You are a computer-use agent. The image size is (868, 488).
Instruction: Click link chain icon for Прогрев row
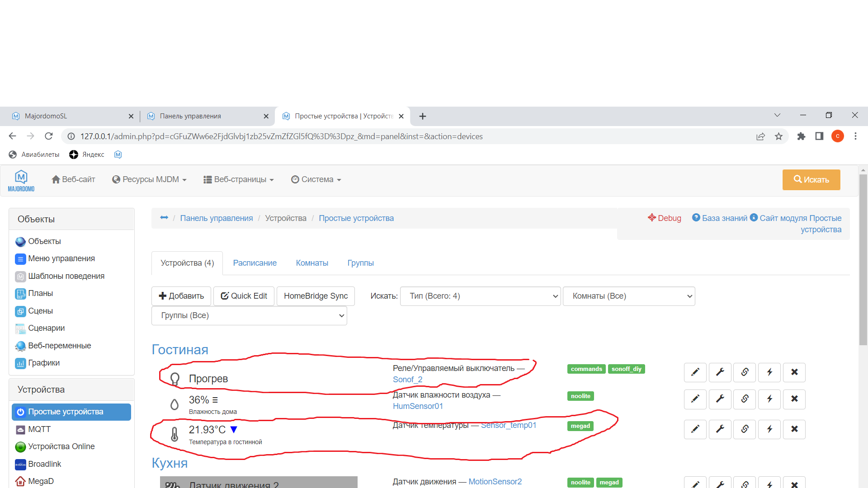click(745, 372)
